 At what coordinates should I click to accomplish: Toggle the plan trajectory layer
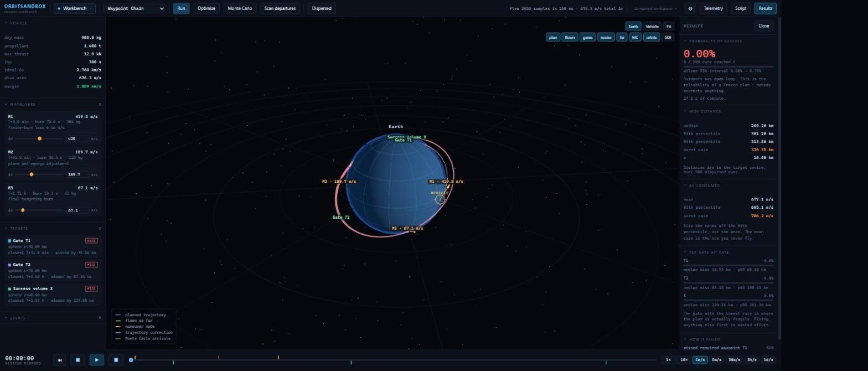[553, 37]
